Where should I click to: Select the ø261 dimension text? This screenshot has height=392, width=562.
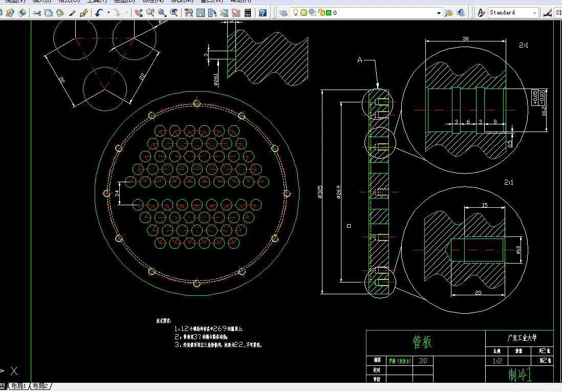(216, 80)
